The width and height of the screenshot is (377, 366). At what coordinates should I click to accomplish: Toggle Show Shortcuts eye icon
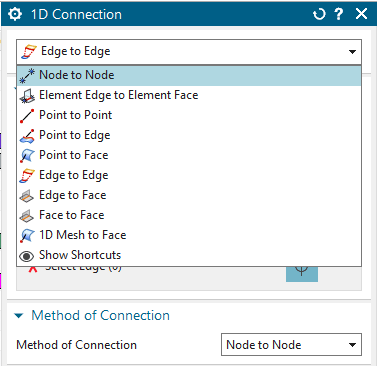click(x=27, y=256)
